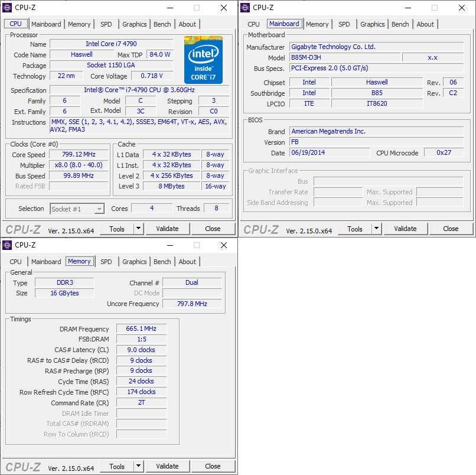Select the About tab in the Mainboard window

tap(425, 24)
